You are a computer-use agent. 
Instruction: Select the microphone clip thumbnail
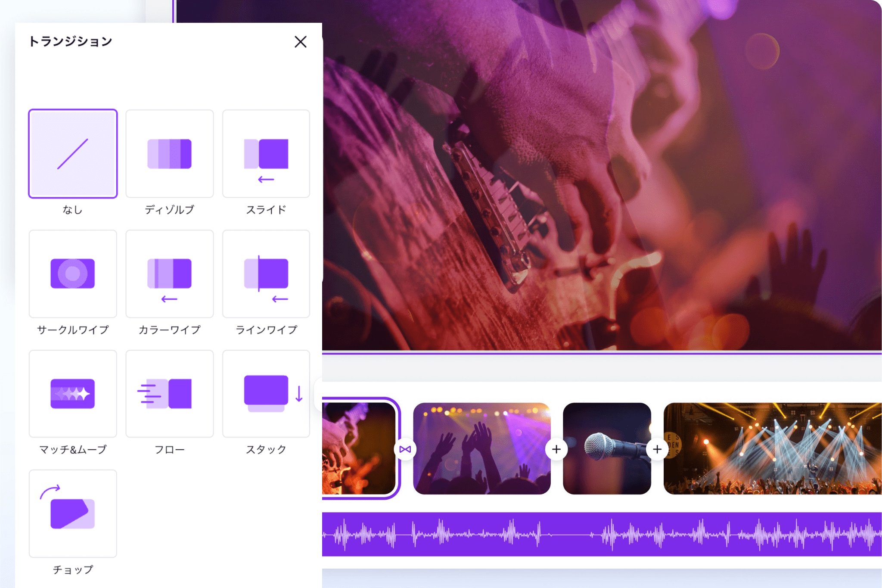(606, 448)
